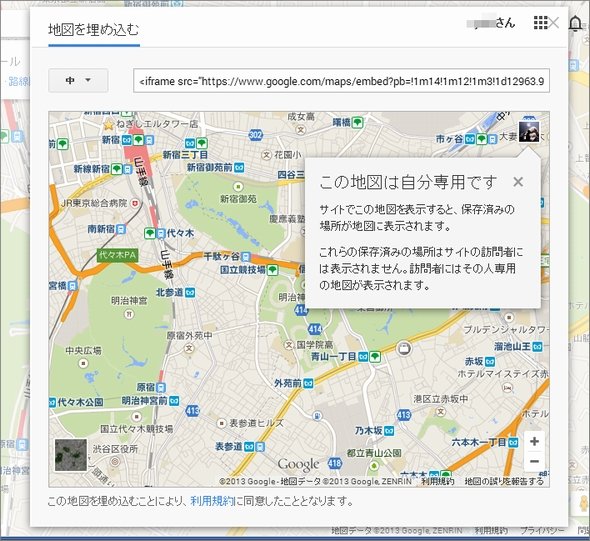Dismiss the この地図は自分専用です popup
The width and height of the screenshot is (590, 541).
tap(518, 182)
